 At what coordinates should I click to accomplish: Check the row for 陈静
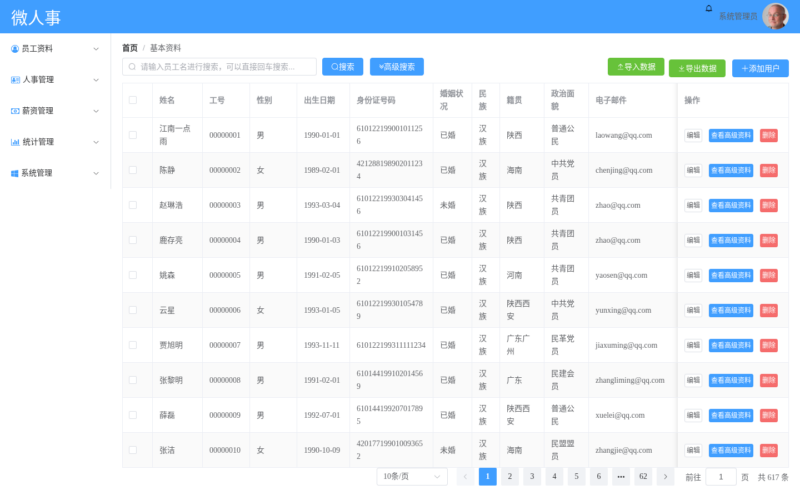133,170
